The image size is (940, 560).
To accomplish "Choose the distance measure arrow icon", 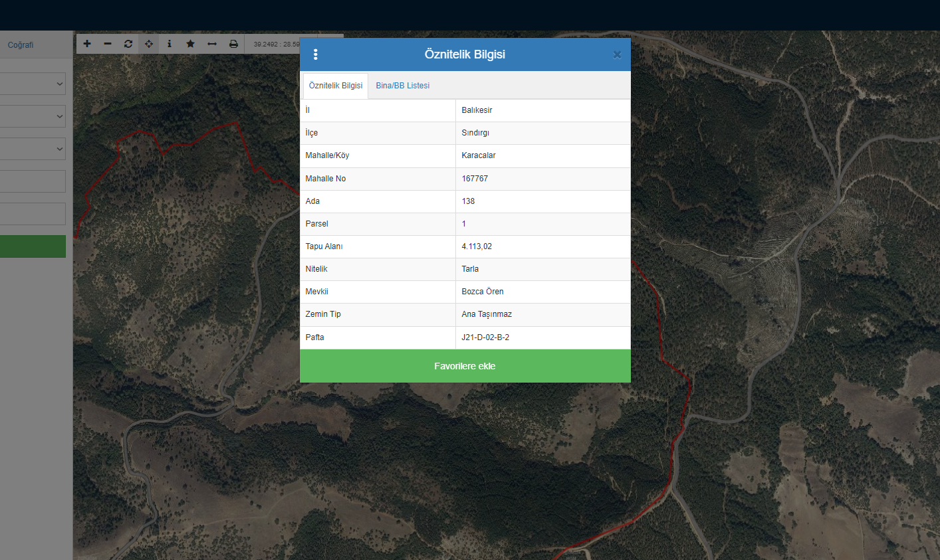I will [x=212, y=44].
